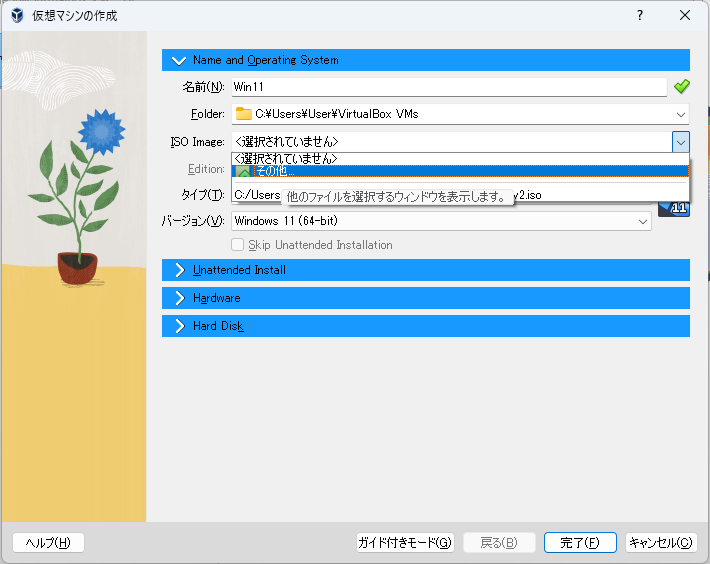Click the icon next to その他 entry
Screen dimensions: 710x564
(244, 172)
